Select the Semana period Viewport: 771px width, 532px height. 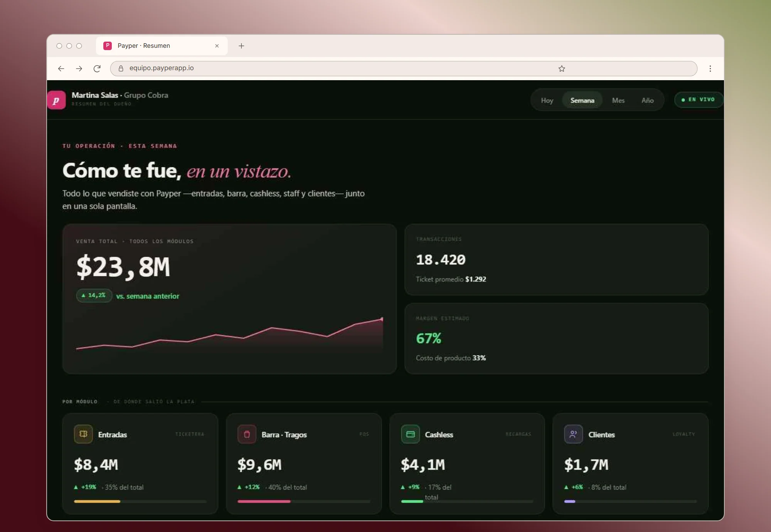tap(582, 100)
